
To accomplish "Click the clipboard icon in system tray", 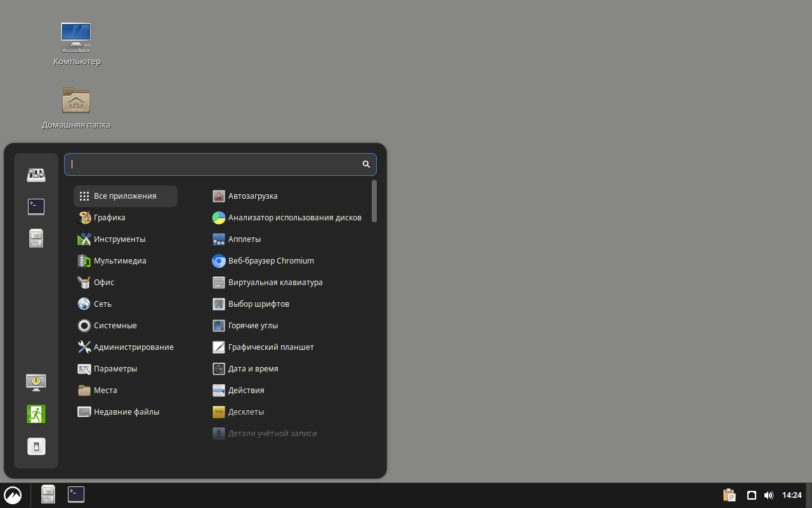I will click(x=729, y=495).
